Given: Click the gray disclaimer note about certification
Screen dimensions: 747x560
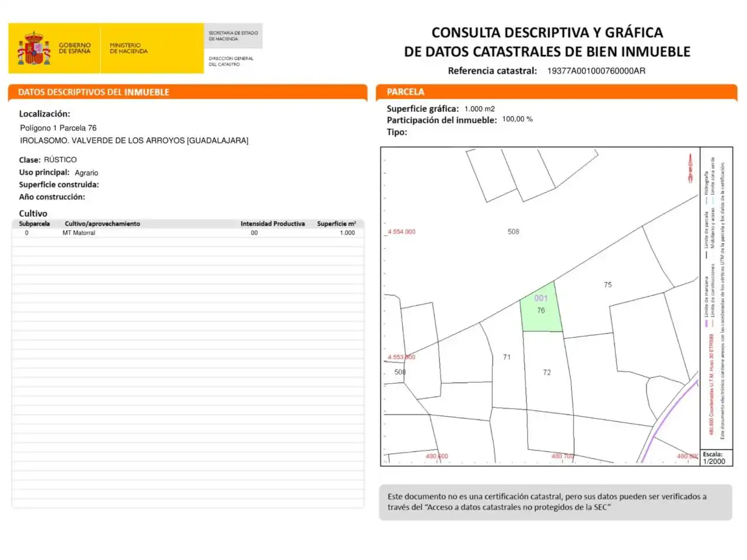Looking at the screenshot, I should click(x=556, y=502).
